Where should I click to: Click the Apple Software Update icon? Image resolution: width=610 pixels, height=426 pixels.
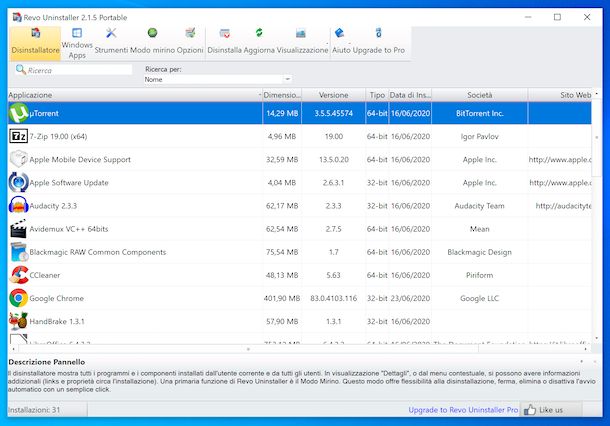[x=18, y=182]
